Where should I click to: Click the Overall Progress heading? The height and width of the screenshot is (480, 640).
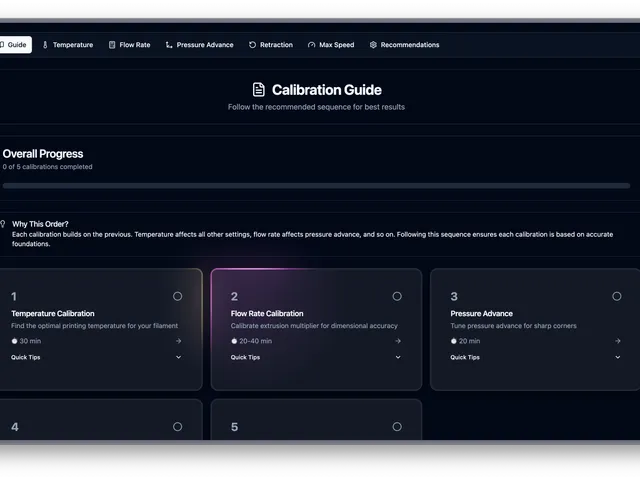tap(43, 154)
